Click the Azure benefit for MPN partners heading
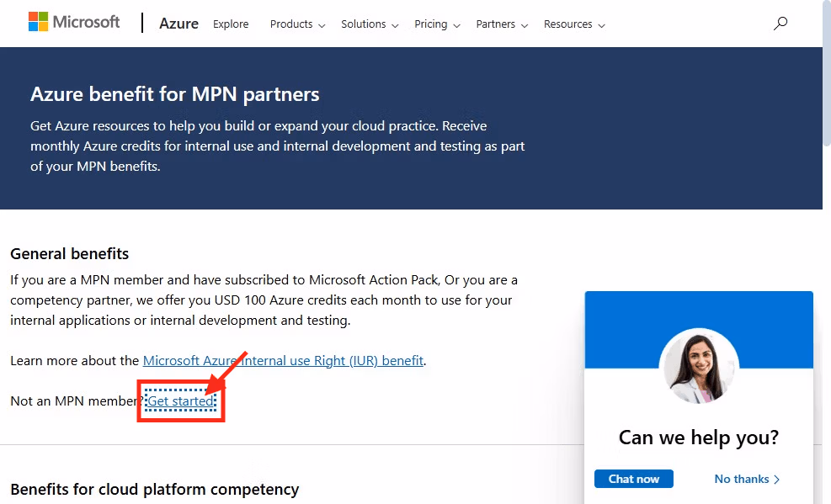Screen dimensions: 831x504 tap(175, 93)
